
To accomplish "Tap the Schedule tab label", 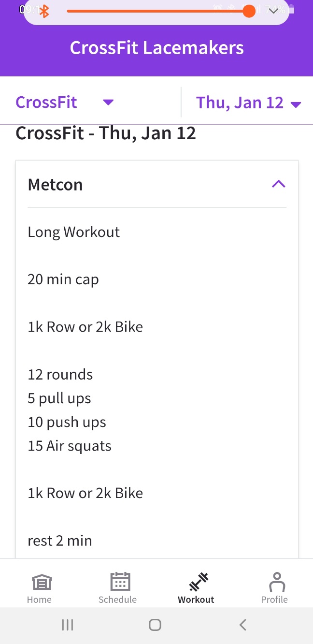I will (117, 600).
